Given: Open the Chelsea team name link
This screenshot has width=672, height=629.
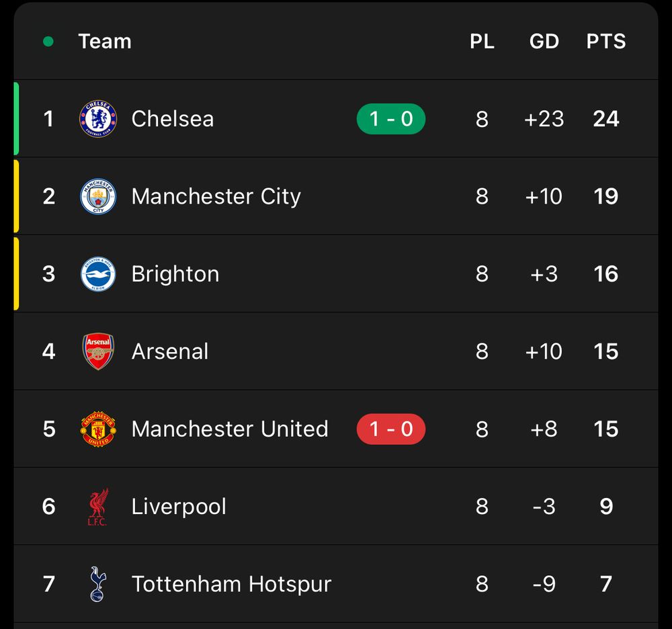Looking at the screenshot, I should tap(173, 119).
